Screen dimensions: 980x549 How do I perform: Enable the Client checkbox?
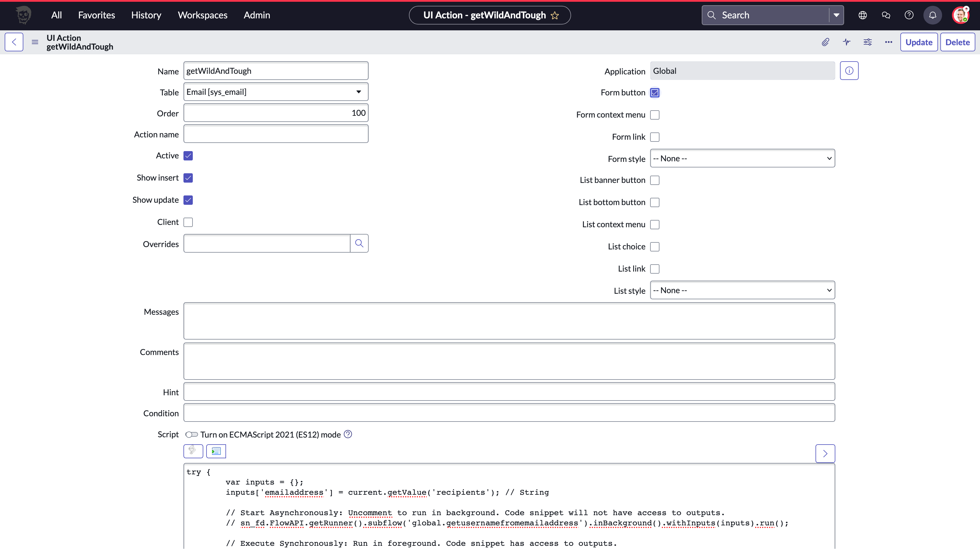[x=188, y=222]
